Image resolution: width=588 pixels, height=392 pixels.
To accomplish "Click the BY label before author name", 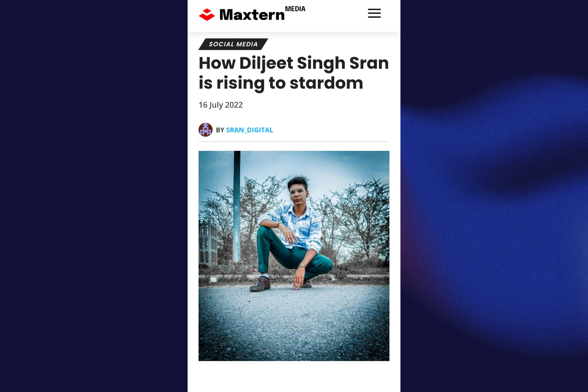I will (x=220, y=130).
